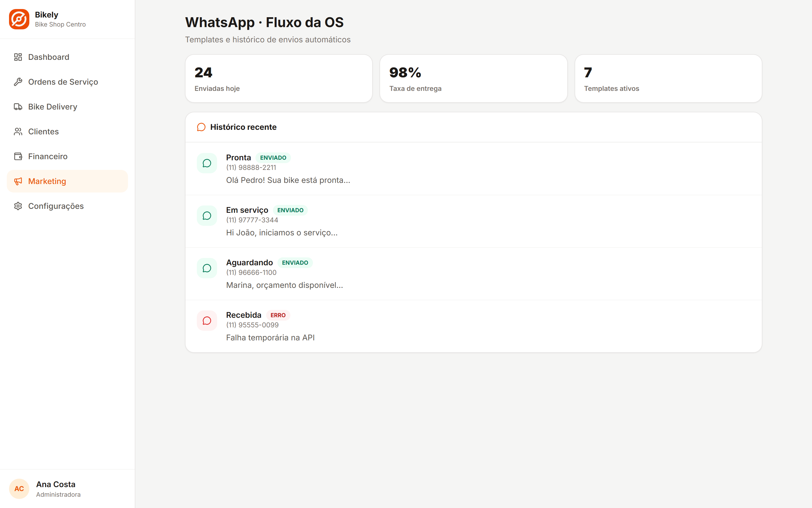Click the Marketing megaphone icon
This screenshot has height=508, width=812.
point(18,181)
